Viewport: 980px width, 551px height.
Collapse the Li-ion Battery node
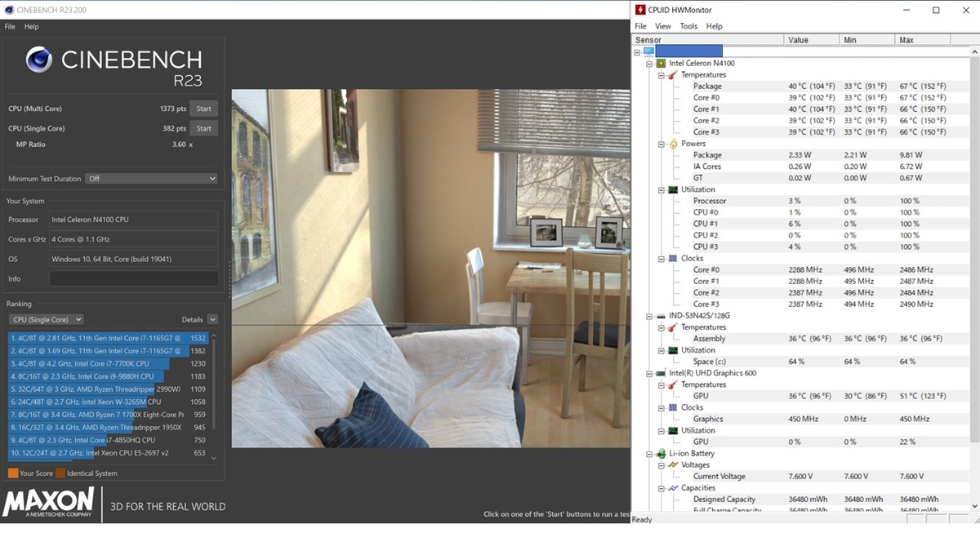point(649,453)
